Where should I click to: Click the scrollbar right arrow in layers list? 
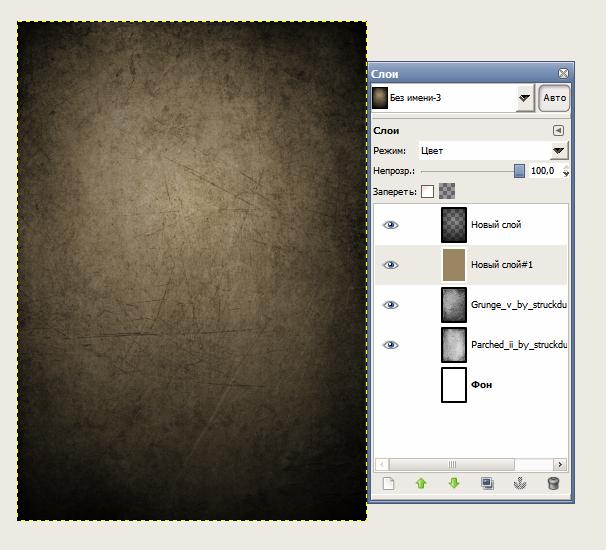tap(560, 464)
